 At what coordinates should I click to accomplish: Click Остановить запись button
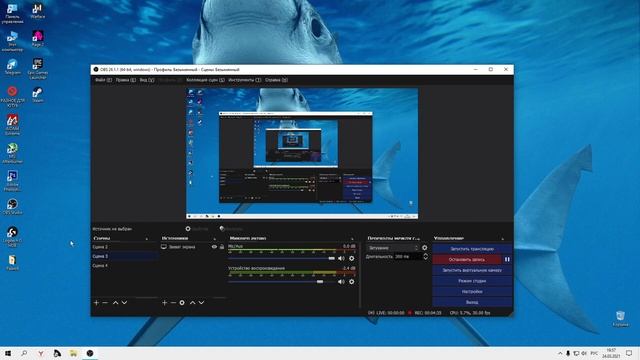tap(467, 260)
